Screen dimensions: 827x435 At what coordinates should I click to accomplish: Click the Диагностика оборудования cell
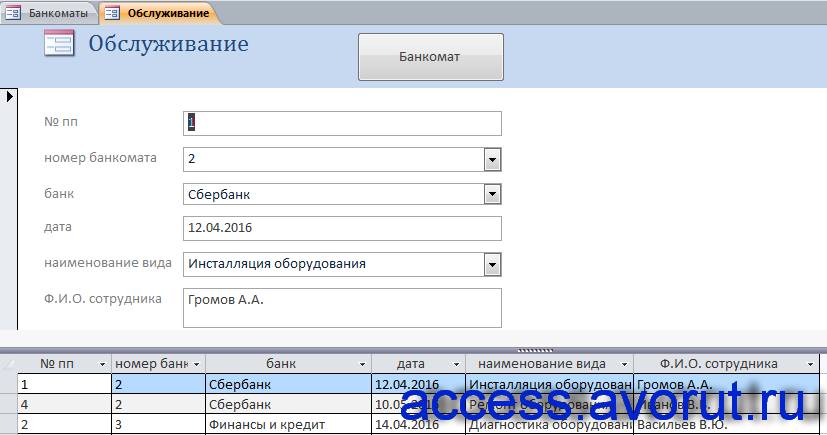550,424
